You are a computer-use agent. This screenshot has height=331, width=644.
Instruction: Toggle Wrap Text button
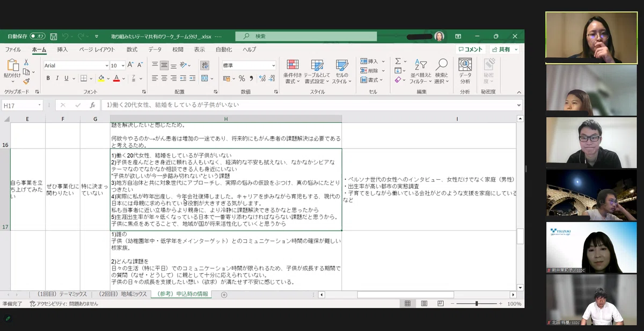[204, 65]
